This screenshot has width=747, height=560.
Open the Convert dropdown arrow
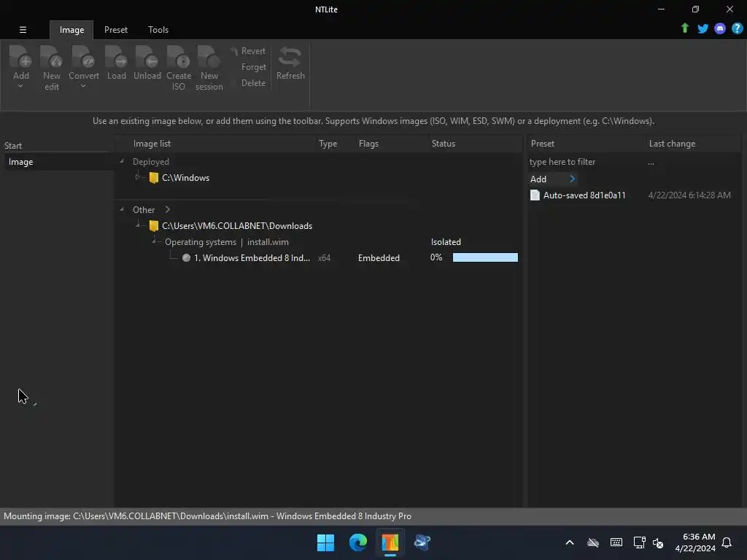83,86
